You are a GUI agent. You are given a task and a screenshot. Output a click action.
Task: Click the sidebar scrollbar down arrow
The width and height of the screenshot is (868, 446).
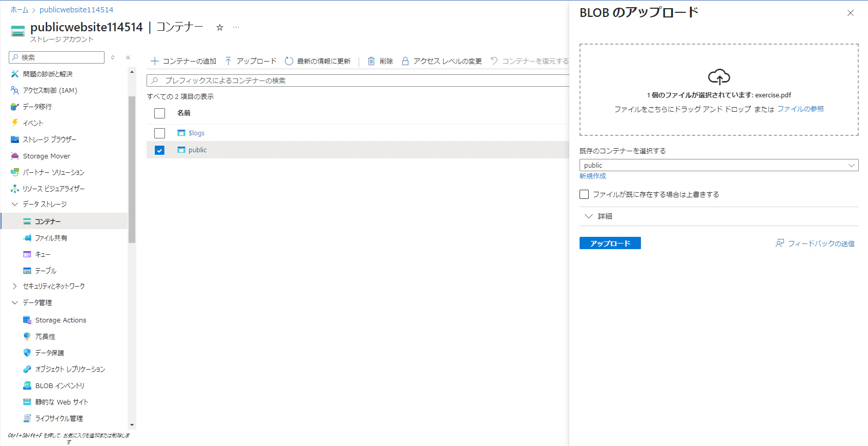[x=132, y=425]
